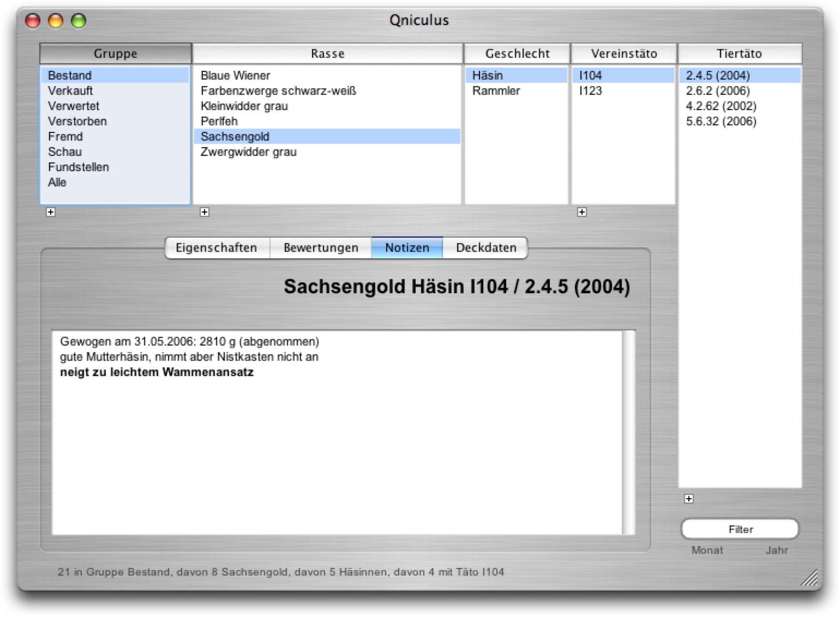Click the Sachsengold Häsin I104 heading
Screen dimensions: 840x617
pyautogui.click(x=457, y=286)
